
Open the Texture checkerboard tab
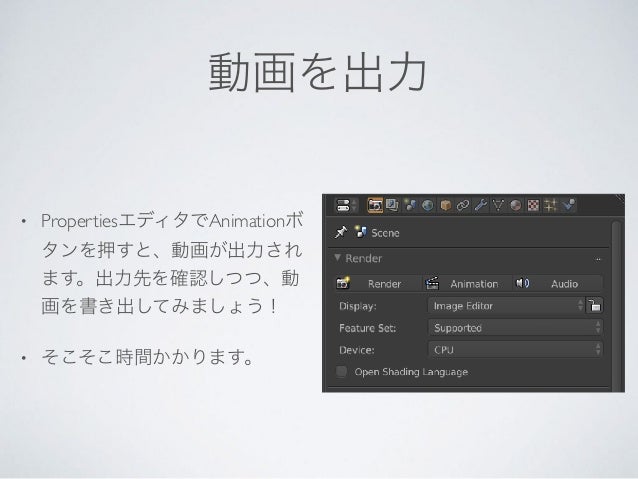[x=533, y=205]
